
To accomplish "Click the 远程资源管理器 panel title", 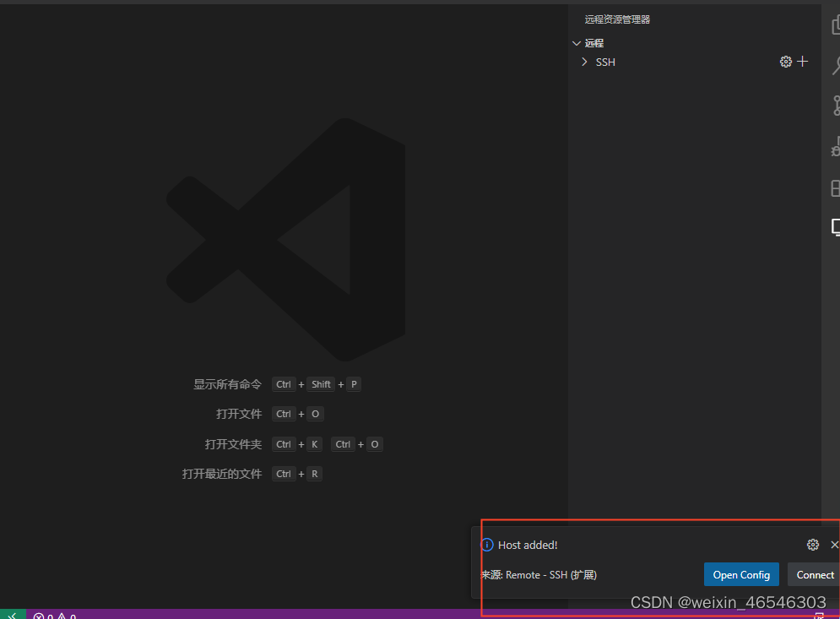I will (x=617, y=19).
